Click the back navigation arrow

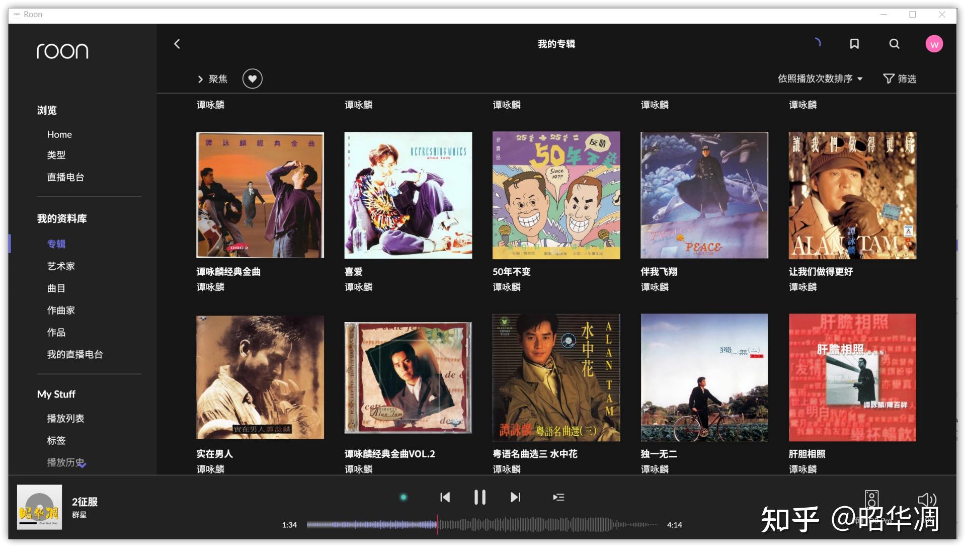pos(177,44)
